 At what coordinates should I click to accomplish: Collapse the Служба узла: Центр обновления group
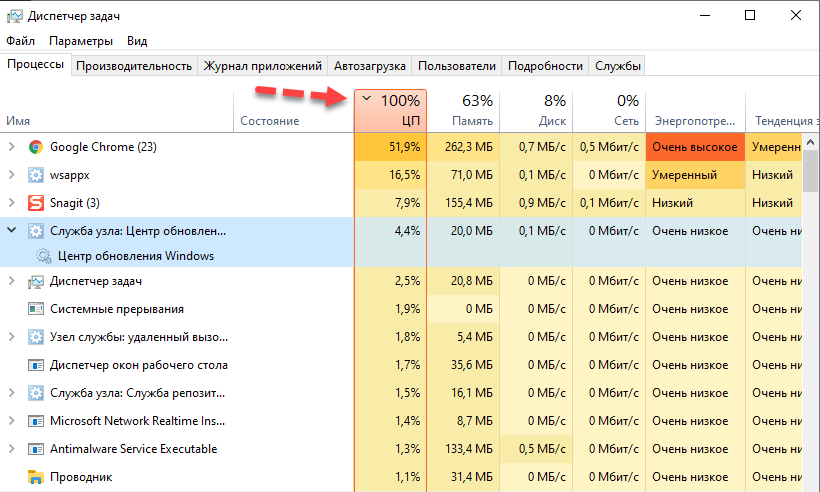tap(12, 230)
